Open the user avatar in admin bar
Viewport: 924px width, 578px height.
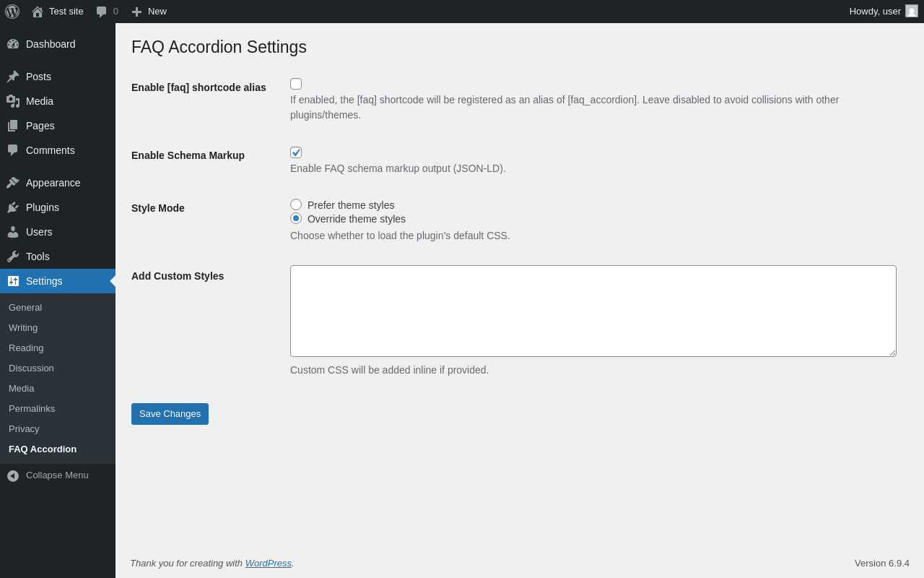pyautogui.click(x=912, y=12)
